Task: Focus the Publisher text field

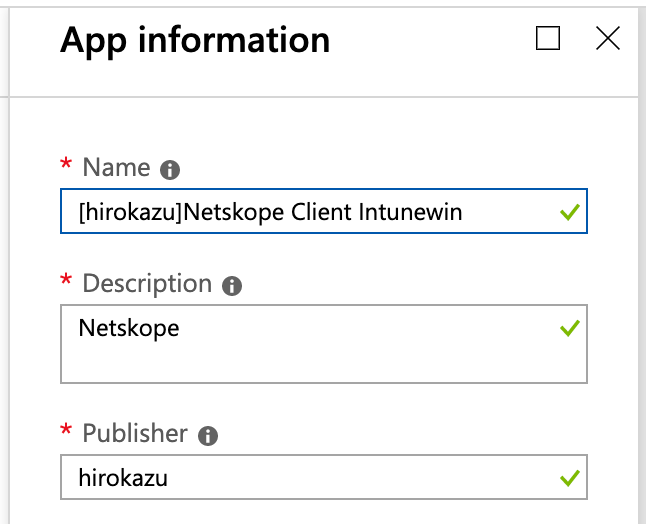Action: pos(324,477)
